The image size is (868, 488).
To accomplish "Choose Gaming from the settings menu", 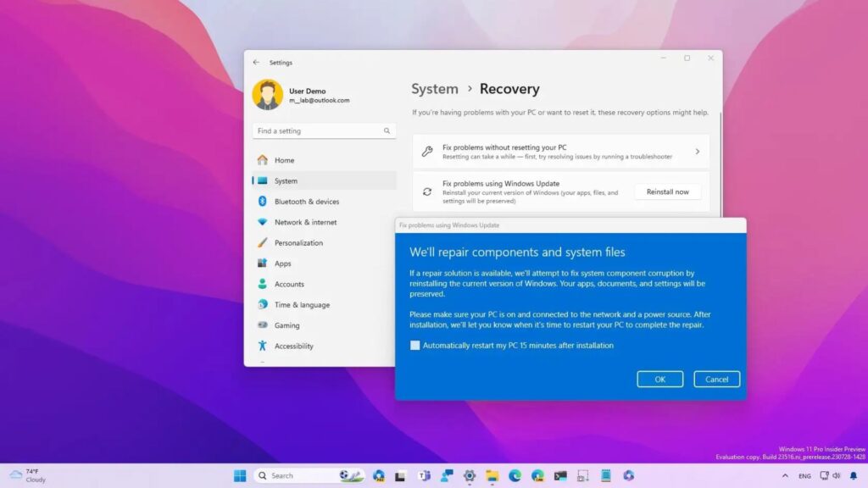I will (x=287, y=325).
